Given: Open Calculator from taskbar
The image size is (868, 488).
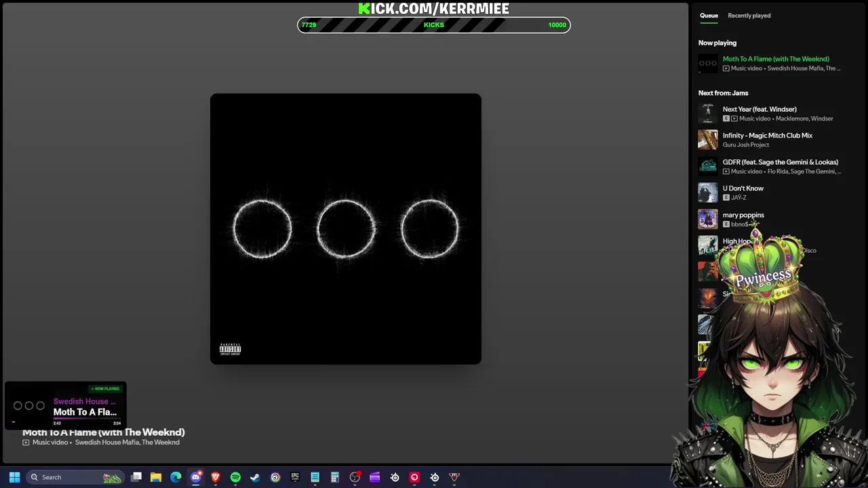Looking at the screenshot, I should (x=334, y=477).
